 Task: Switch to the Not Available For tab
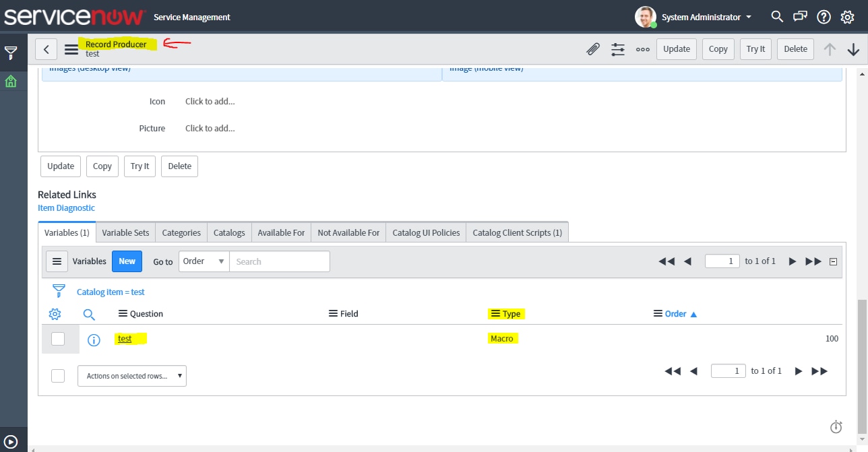tap(348, 232)
